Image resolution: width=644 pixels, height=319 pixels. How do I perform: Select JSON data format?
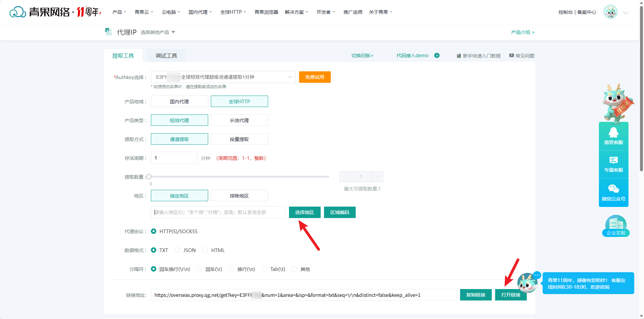click(x=178, y=250)
